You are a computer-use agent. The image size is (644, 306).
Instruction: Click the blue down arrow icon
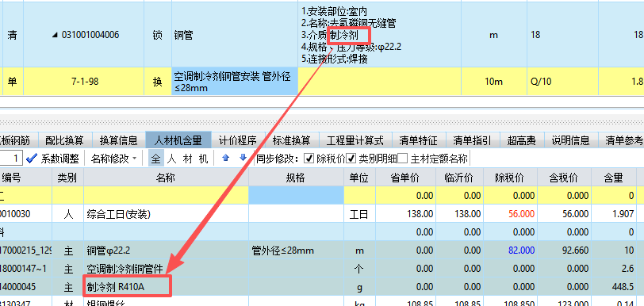coord(243,158)
